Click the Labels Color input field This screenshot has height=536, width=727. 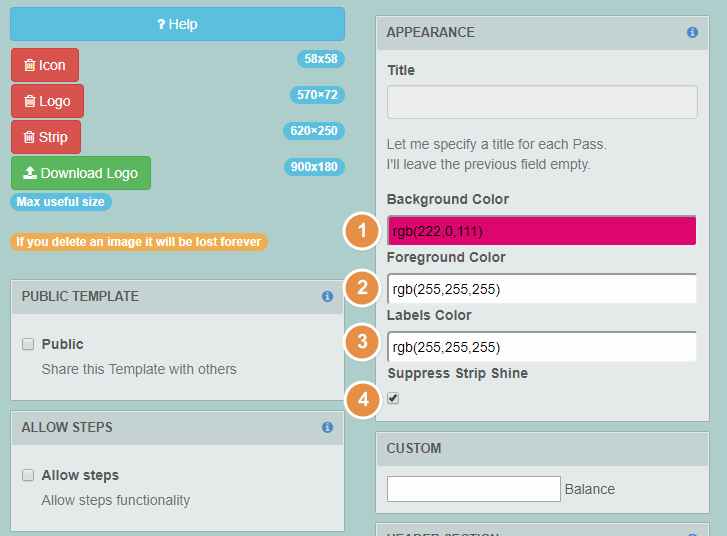click(542, 347)
